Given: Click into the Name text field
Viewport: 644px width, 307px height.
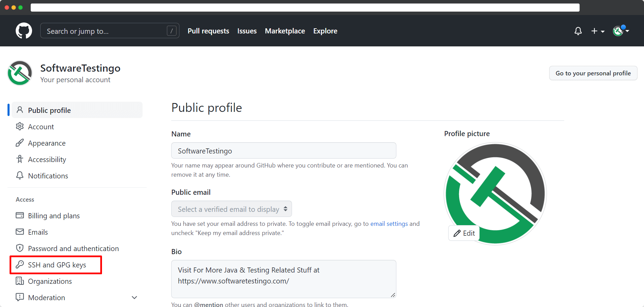Looking at the screenshot, I should (284, 150).
